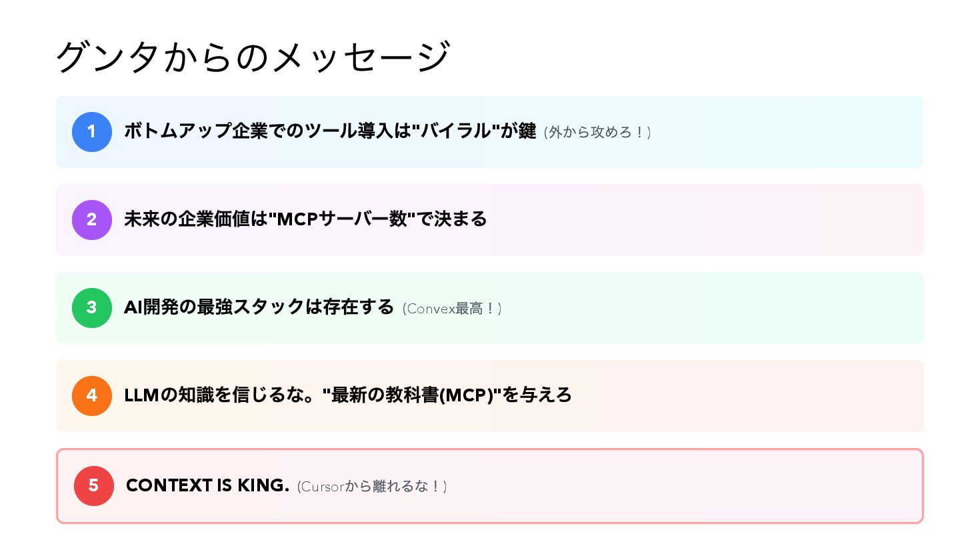Select the headline 未来の企業価値は"MCPサーバー数"で決まる
Image resolution: width=980 pixels, height=552 pixels.
305,219
